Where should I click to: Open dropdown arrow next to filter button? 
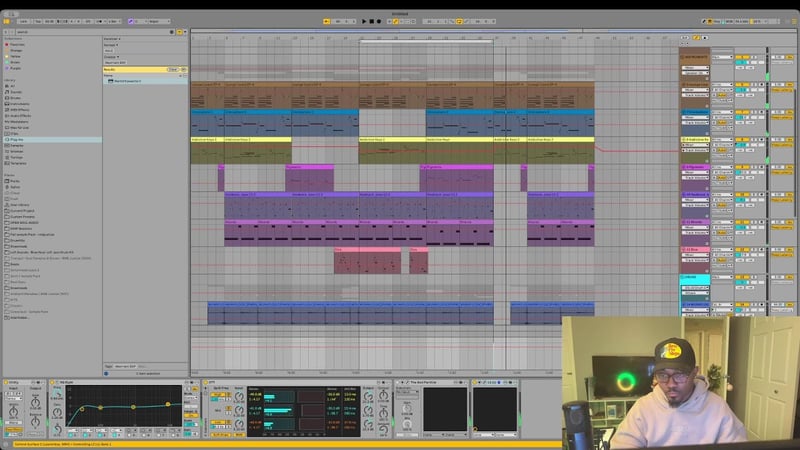point(185,32)
